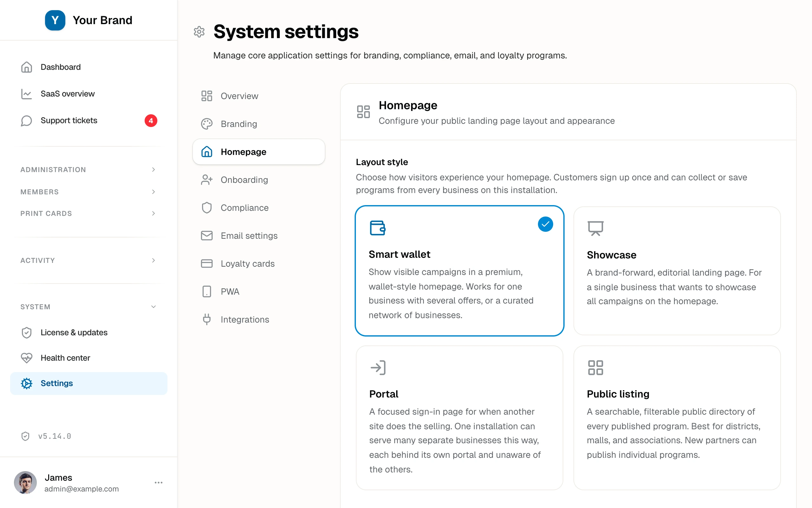Click the blue checkmark on Smart wallet

[x=545, y=224]
